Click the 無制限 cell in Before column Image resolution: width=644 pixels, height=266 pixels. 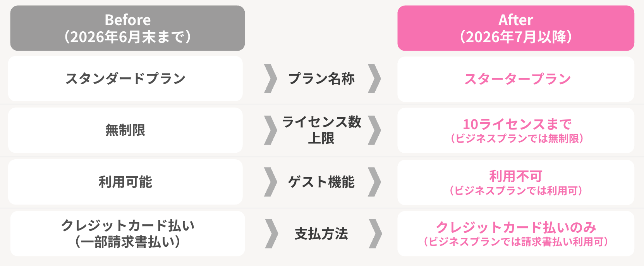pos(125,130)
